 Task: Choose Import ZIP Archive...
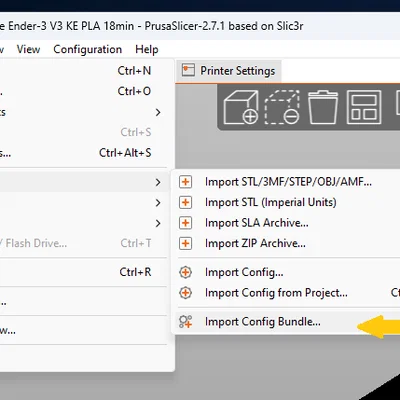(255, 243)
